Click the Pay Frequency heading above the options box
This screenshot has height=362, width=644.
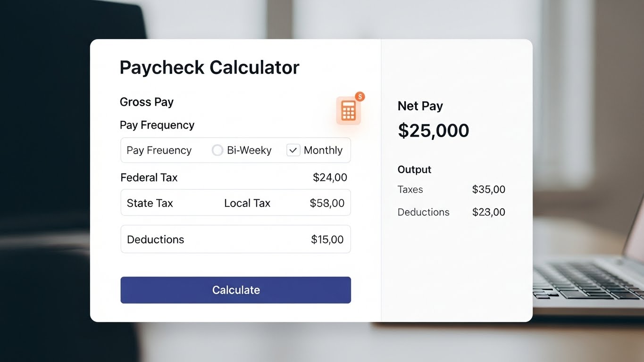pos(157,125)
